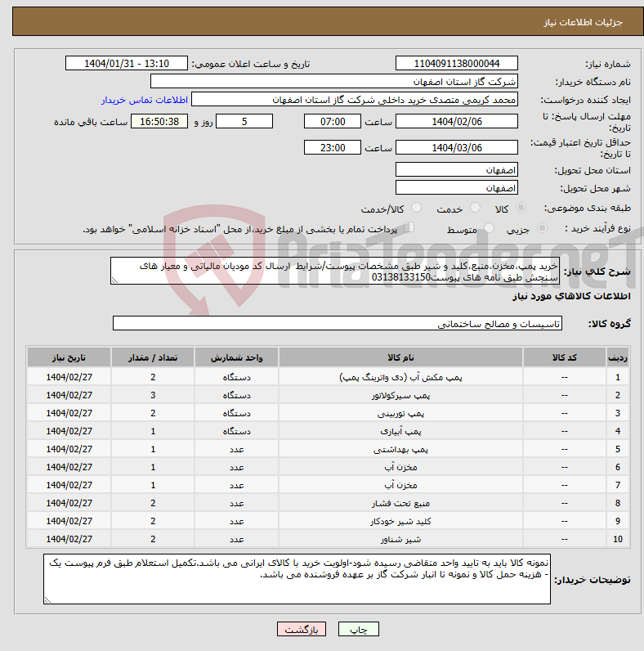Image resolution: width=644 pixels, height=651 pixels.
Task: Click the پمپ آبیاری item name
Action: tap(400, 431)
